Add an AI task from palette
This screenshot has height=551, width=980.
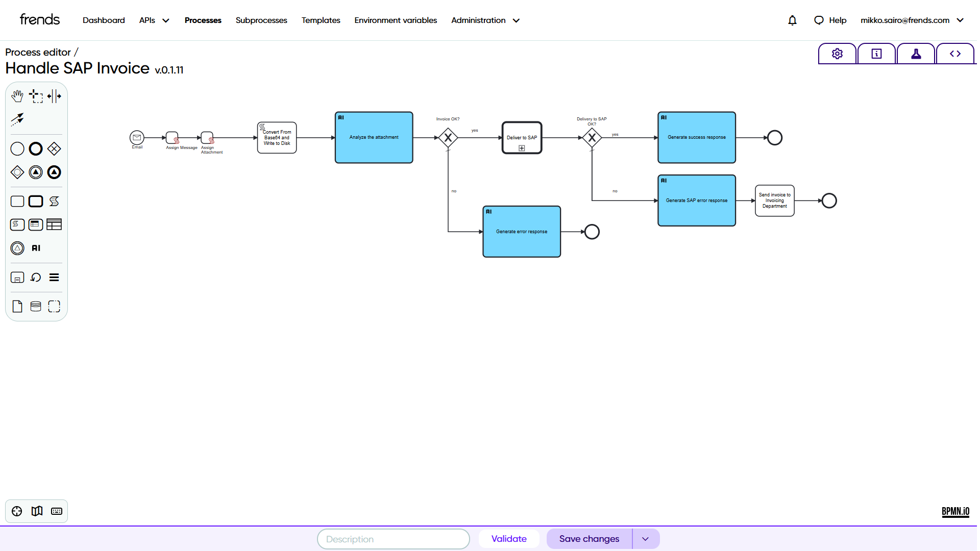(36, 248)
